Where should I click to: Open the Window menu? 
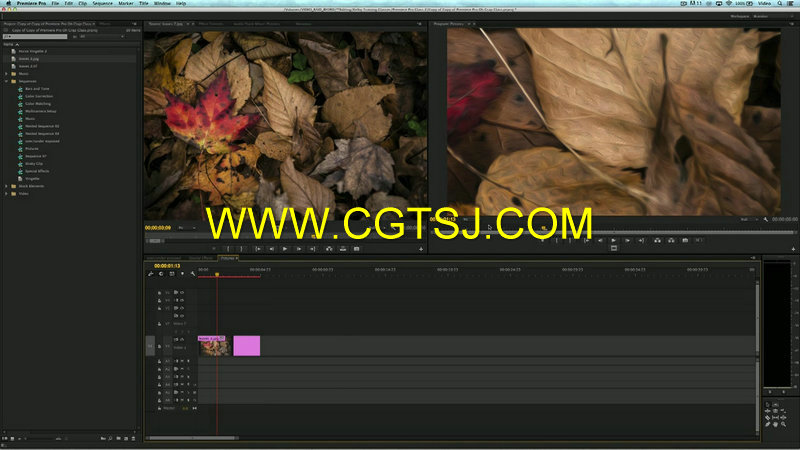click(162, 3)
